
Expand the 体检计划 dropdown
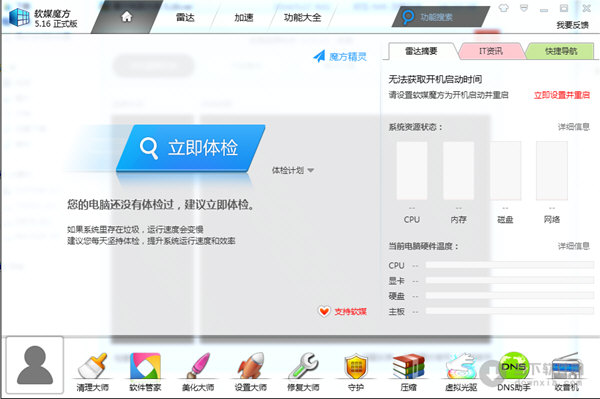point(293,170)
